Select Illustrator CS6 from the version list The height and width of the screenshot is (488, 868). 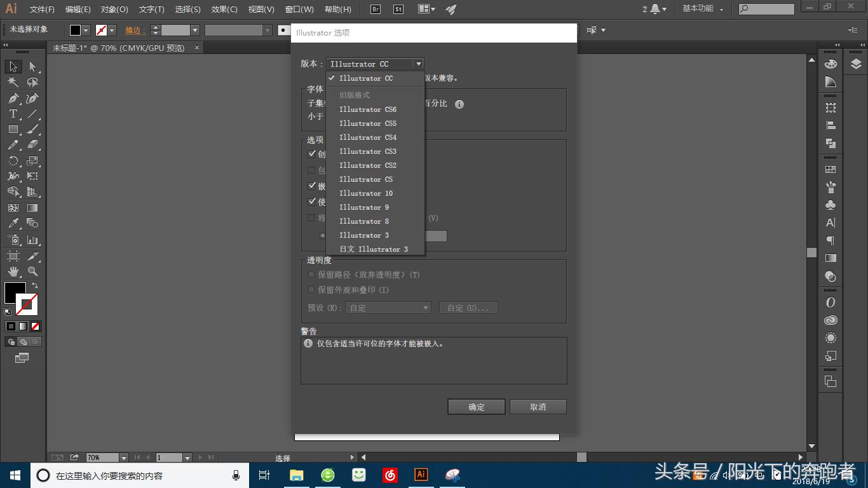367,109
